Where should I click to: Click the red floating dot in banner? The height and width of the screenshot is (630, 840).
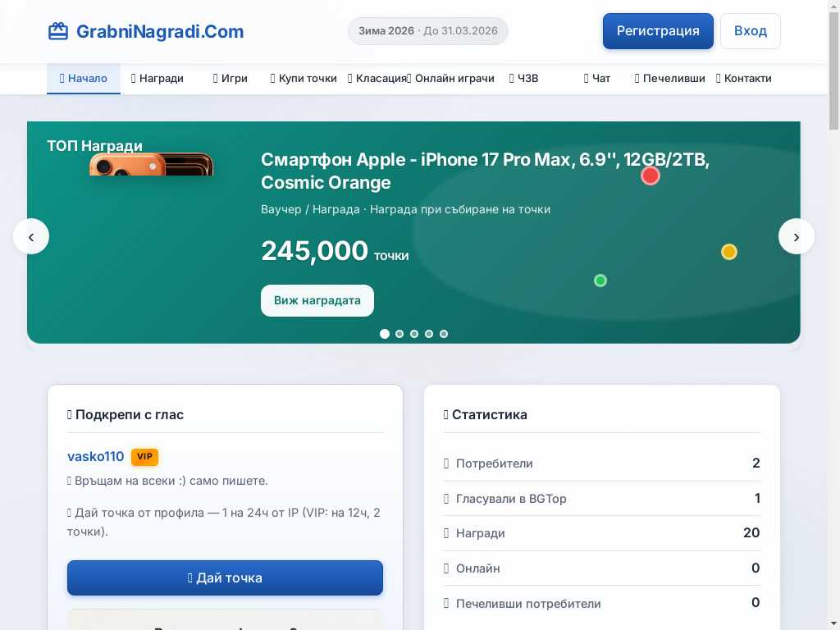point(650,176)
